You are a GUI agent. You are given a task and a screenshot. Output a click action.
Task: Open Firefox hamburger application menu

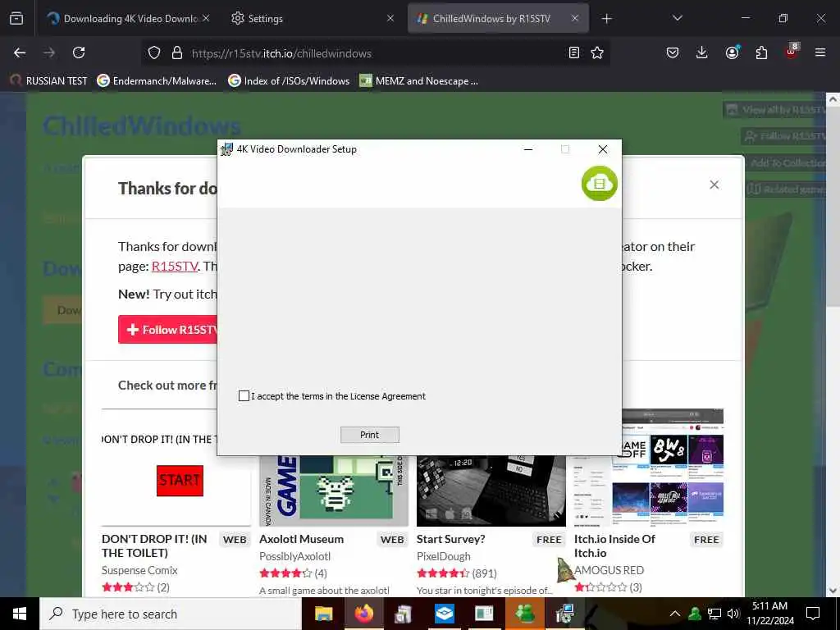tap(820, 52)
